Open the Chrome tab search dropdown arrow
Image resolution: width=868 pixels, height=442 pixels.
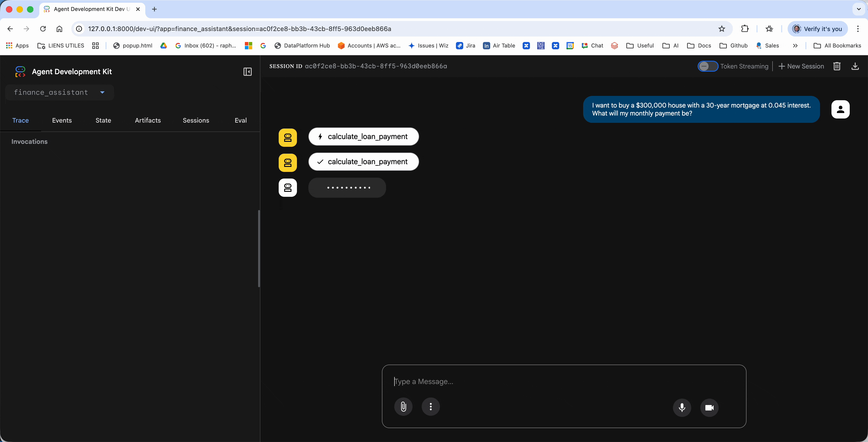859,9
